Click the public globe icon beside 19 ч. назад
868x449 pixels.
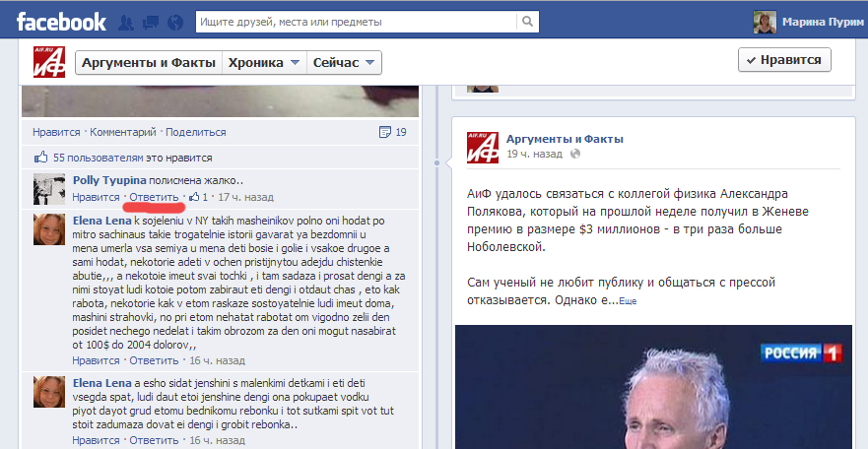pos(574,155)
